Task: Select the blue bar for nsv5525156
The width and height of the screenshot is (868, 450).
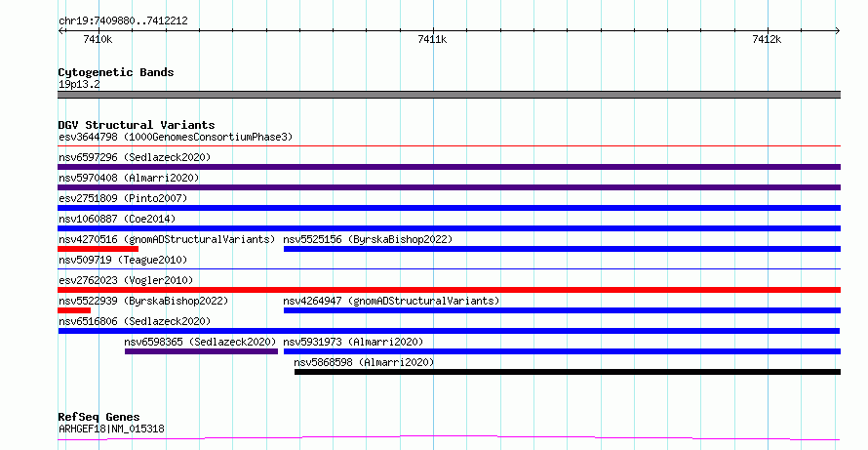Action: click(562, 249)
